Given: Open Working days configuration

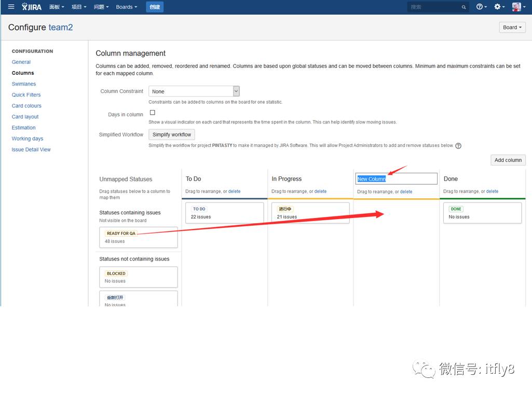Looking at the screenshot, I should coord(28,139).
